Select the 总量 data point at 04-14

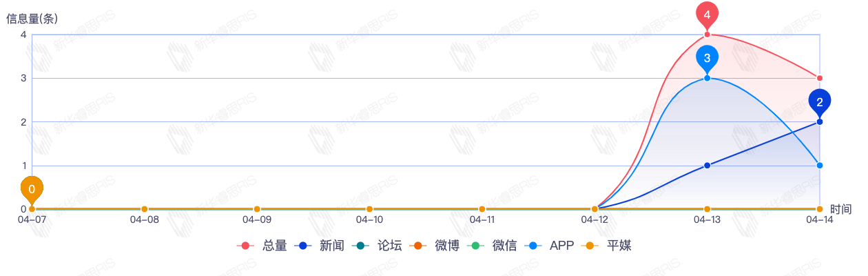point(819,78)
